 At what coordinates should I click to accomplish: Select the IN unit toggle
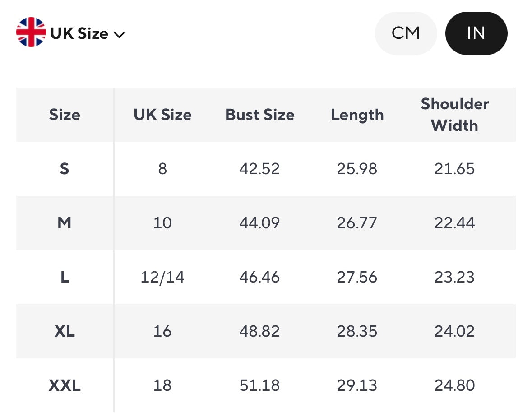(x=476, y=33)
